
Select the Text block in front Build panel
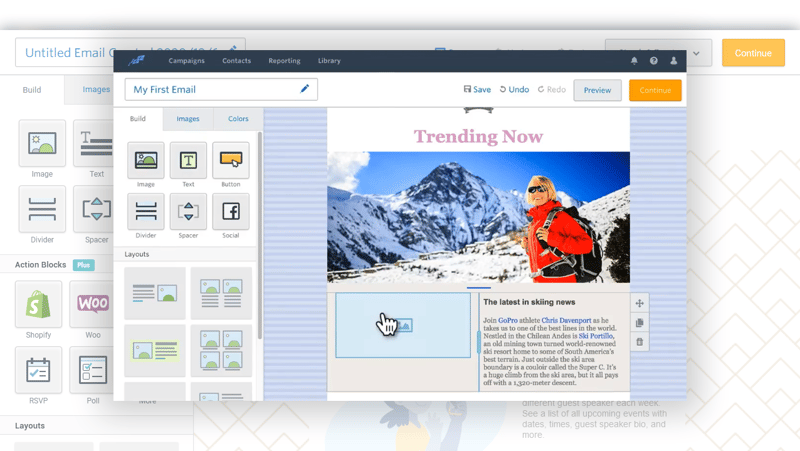188,160
